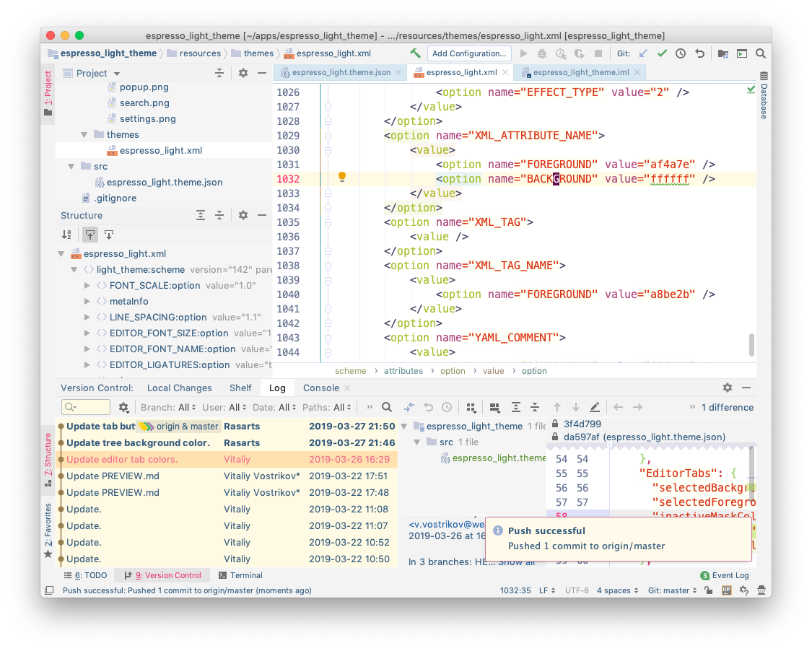
Task: Open the User: All filter dropdown
Action: click(224, 407)
